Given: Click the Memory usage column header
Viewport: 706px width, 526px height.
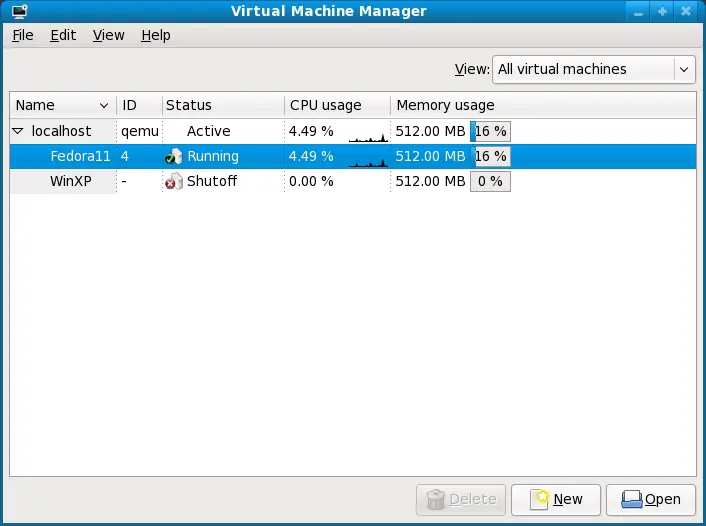Looking at the screenshot, I should (445, 105).
